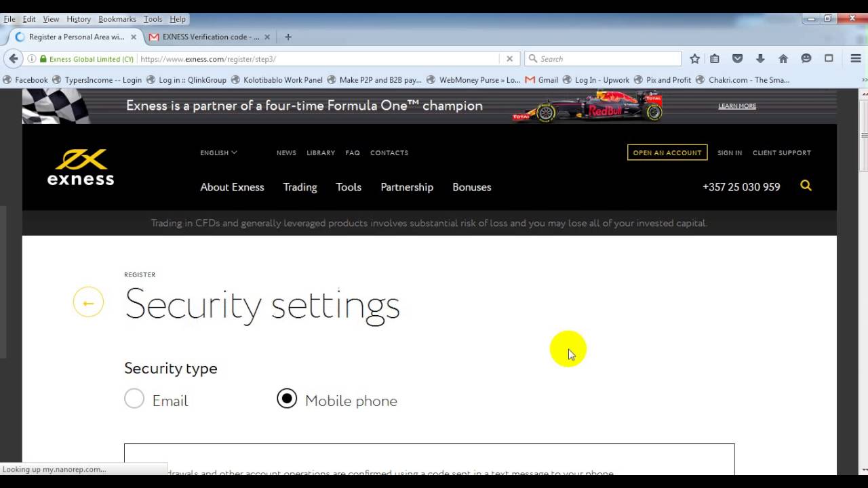Click the Exness logo

(x=81, y=167)
